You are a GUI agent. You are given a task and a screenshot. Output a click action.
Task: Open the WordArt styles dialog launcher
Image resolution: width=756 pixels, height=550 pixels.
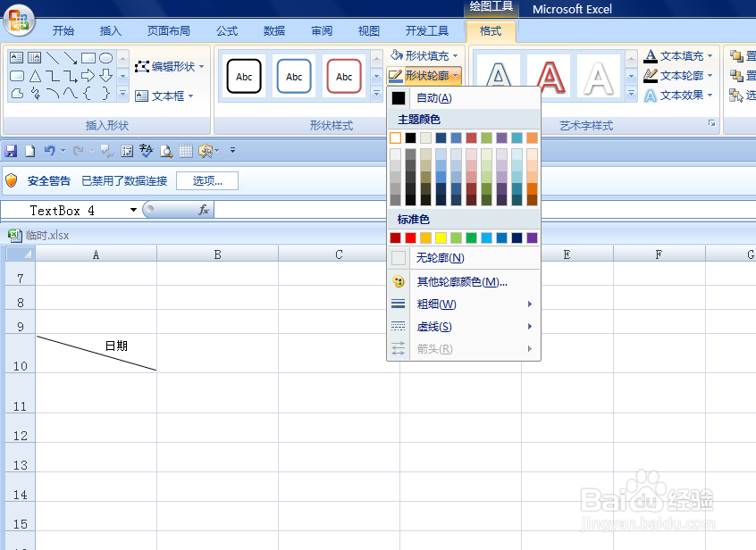711,123
